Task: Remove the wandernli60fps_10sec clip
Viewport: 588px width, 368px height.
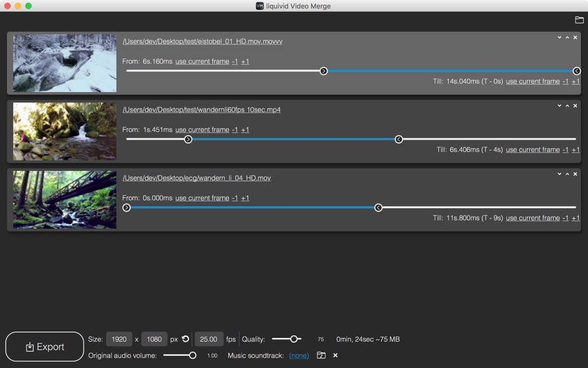Action: point(575,106)
